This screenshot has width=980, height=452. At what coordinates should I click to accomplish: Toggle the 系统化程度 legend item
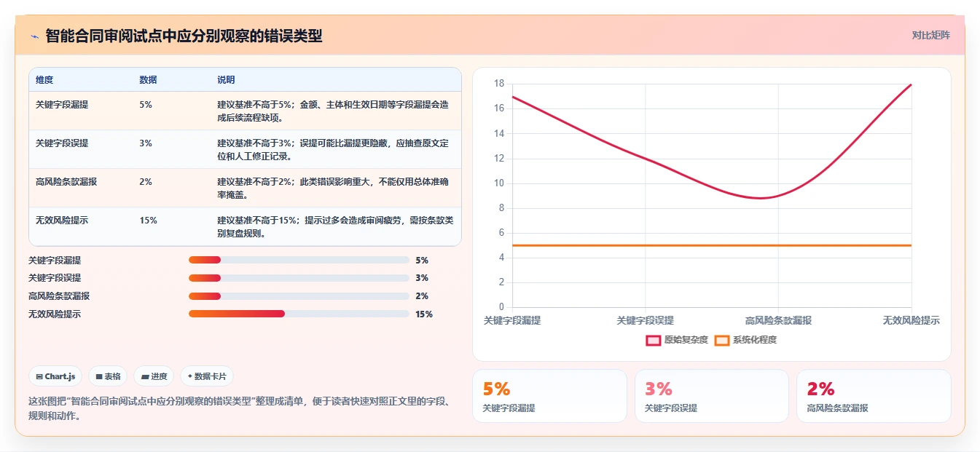[x=745, y=340]
